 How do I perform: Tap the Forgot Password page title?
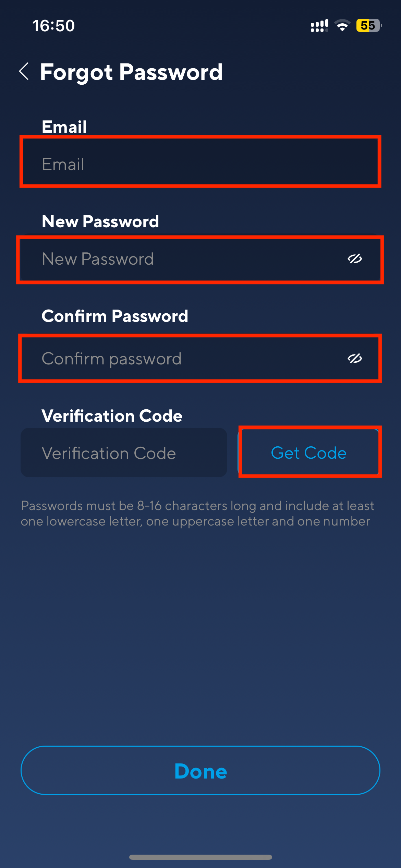[131, 72]
